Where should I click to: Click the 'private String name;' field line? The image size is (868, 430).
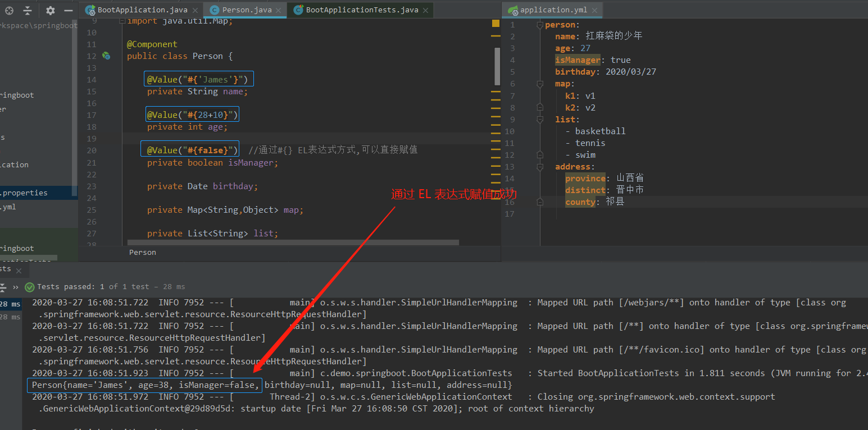click(x=197, y=92)
